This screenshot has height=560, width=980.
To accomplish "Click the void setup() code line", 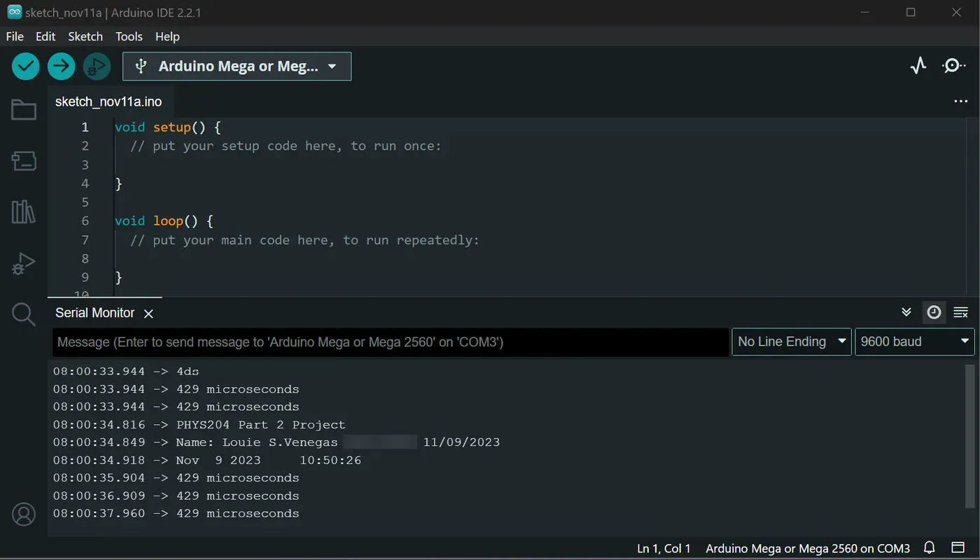I will pos(168,127).
